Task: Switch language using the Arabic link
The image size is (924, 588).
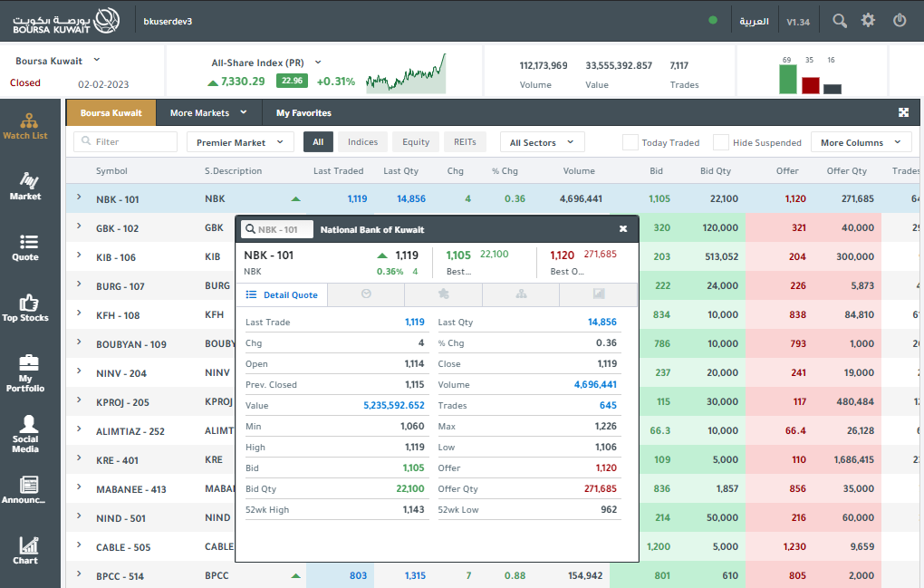Action: pos(754,21)
